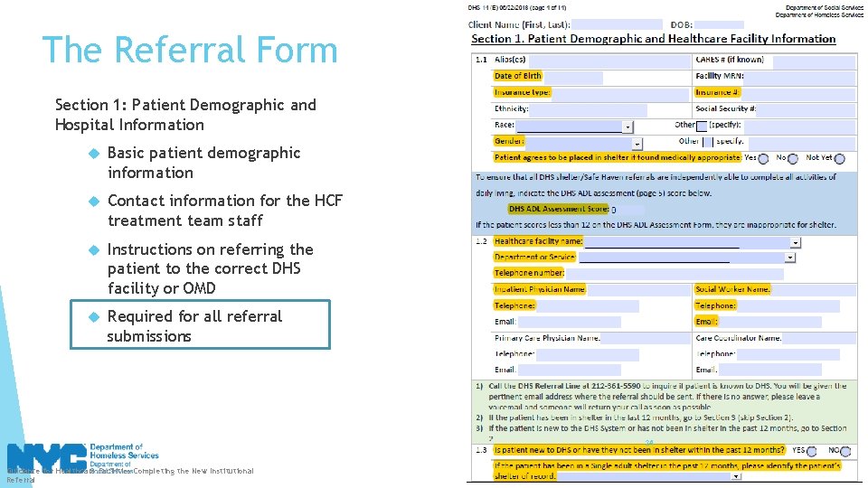The width and height of the screenshot is (868, 488).
Task: Click the Email field under Social Worker
Action: click(x=770, y=322)
